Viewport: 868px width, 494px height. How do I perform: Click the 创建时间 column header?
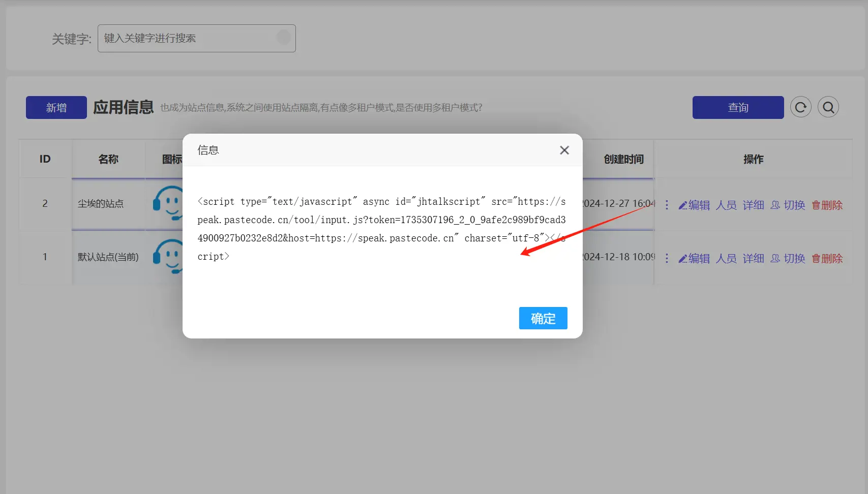pyautogui.click(x=623, y=159)
